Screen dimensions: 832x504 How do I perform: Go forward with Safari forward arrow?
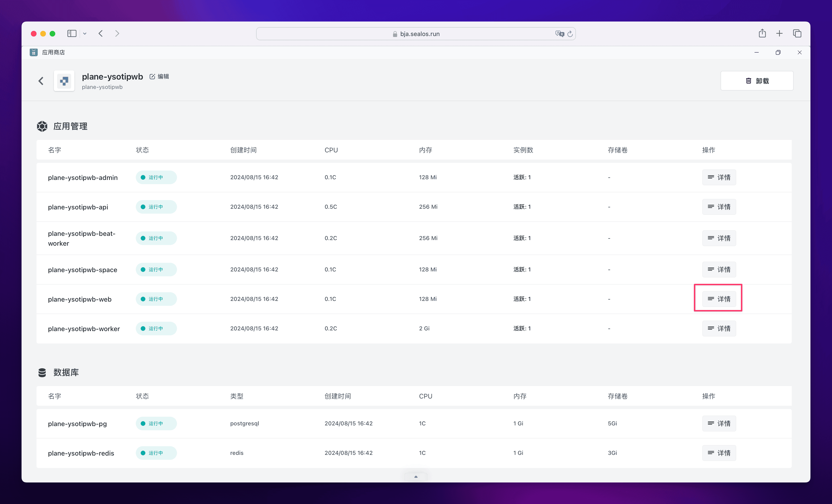pos(117,33)
